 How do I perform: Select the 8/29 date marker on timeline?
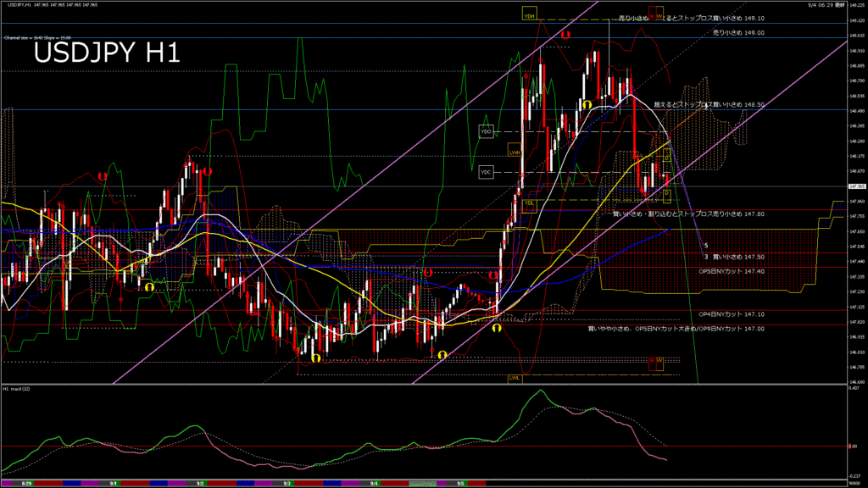26,484
